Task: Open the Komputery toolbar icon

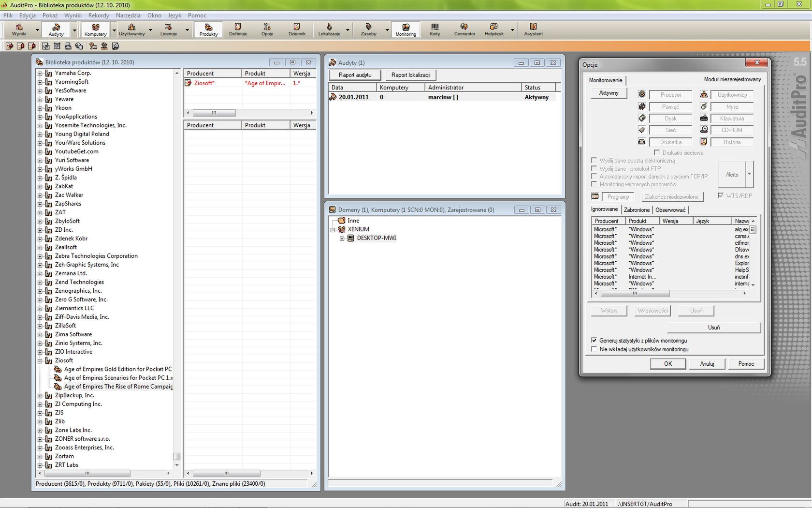Action: 96,30
